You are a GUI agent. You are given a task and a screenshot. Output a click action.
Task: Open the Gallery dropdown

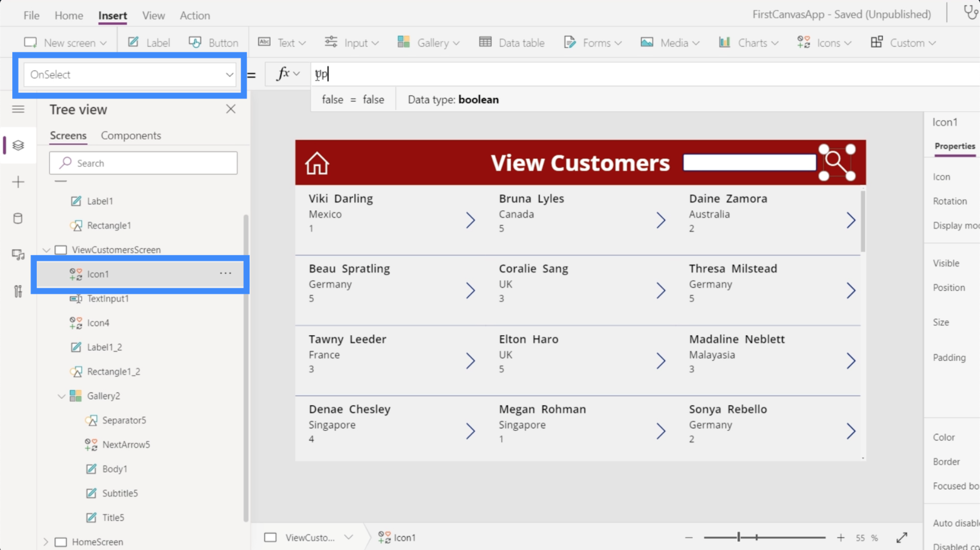click(x=428, y=43)
